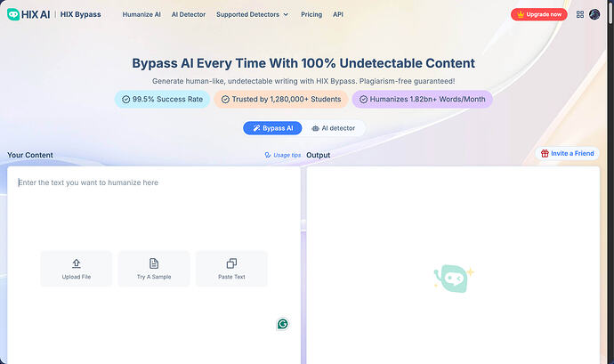Click the Trusted by 1,280,000+ Students badge

coord(281,100)
